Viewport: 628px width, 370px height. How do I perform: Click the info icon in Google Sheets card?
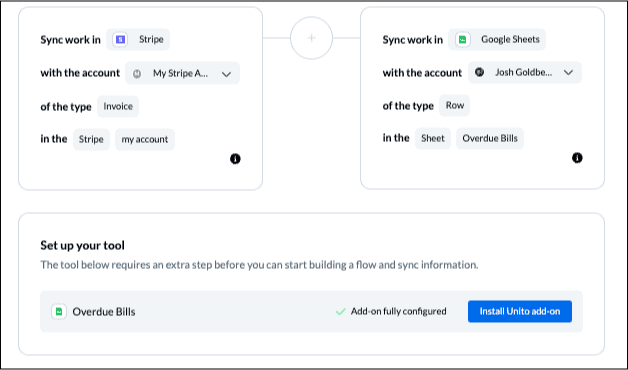point(577,158)
